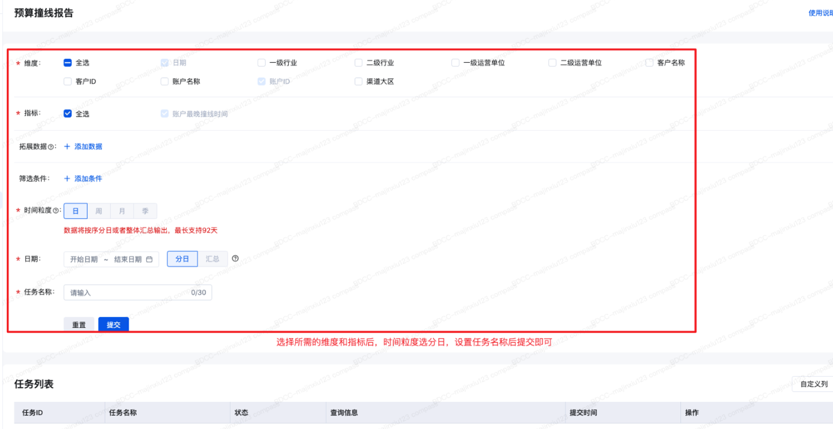Screen dimensions: 833x429
Task: Check the 渠道大区 checkbox
Action: [x=358, y=82]
